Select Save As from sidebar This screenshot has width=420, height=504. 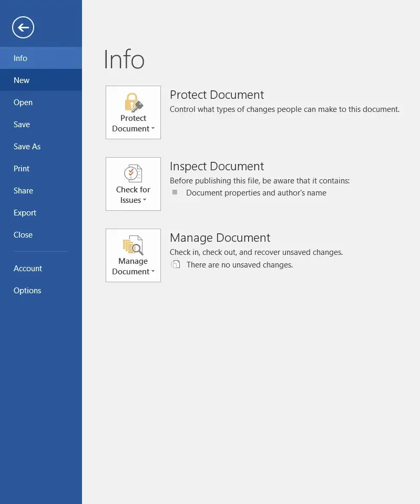pos(41,147)
